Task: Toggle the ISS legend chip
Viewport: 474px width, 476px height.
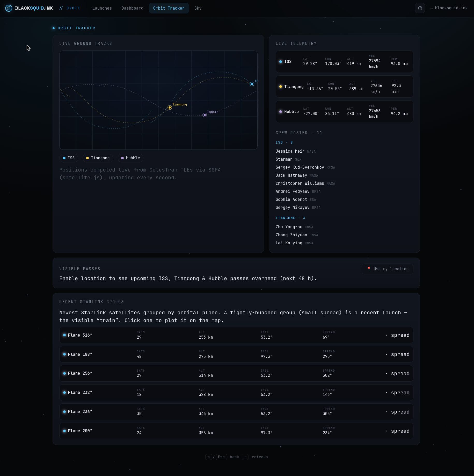Action: click(x=69, y=158)
